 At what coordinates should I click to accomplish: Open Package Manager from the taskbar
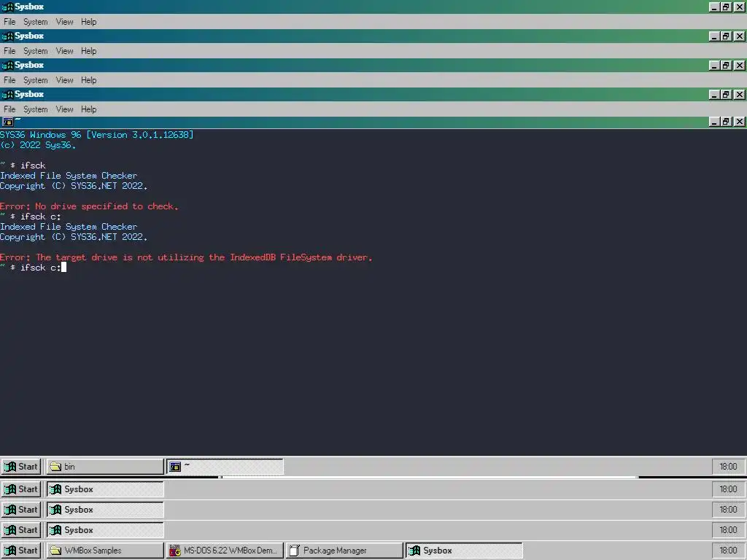tap(344, 551)
